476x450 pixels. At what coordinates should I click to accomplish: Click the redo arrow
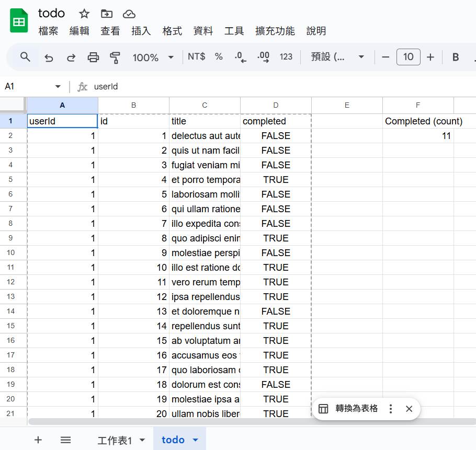[x=71, y=57]
